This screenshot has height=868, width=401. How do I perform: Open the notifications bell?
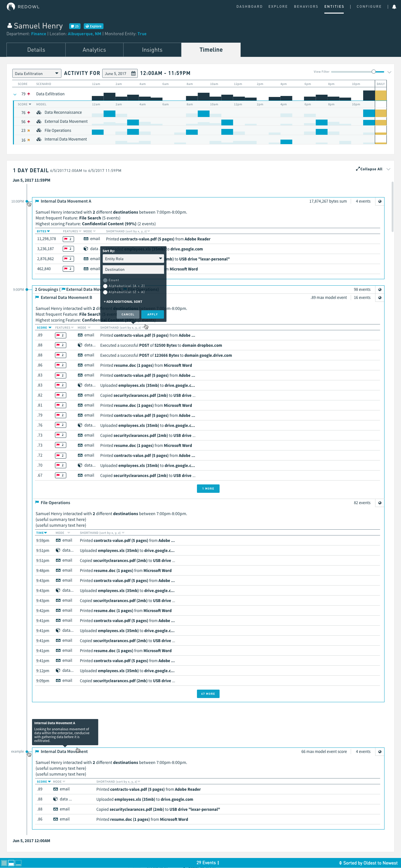tap(394, 7)
